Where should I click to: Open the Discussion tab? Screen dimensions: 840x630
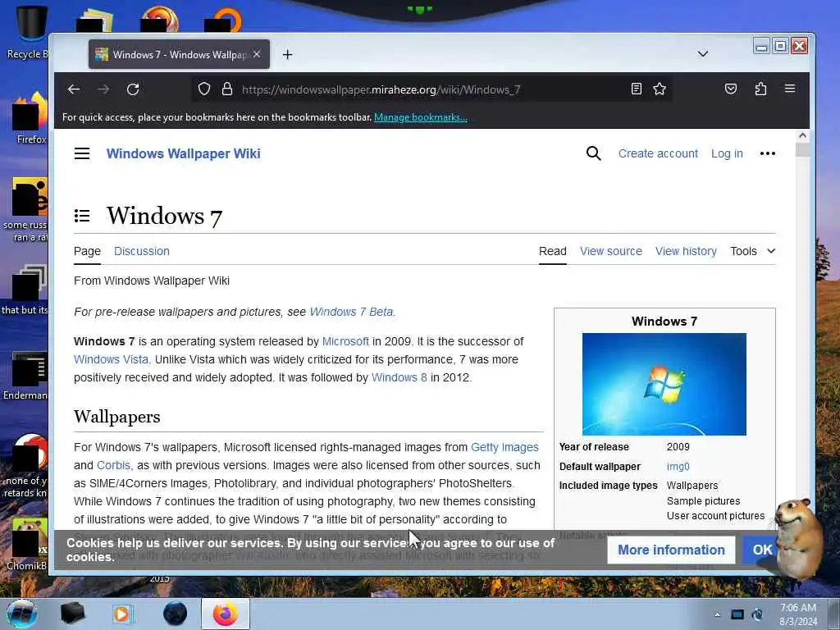pyautogui.click(x=141, y=251)
